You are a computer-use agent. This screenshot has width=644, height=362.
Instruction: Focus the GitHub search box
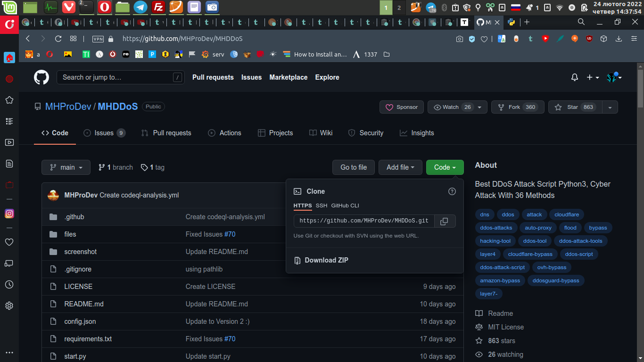coord(120,77)
